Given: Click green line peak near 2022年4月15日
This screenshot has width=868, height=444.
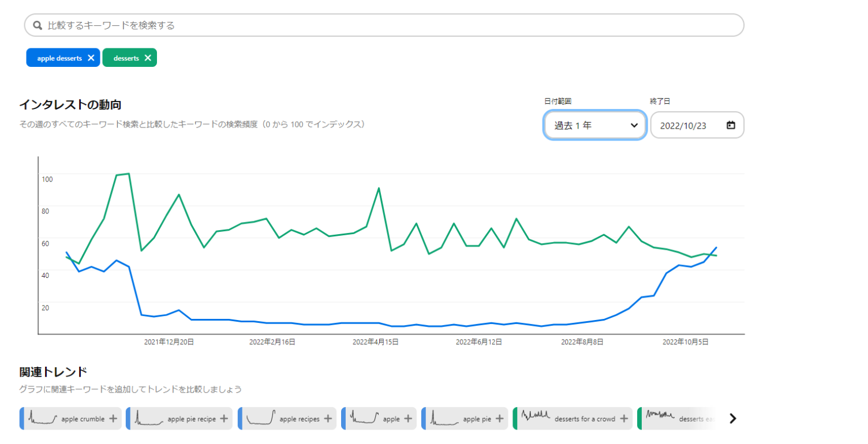Looking at the screenshot, I should (x=379, y=188).
